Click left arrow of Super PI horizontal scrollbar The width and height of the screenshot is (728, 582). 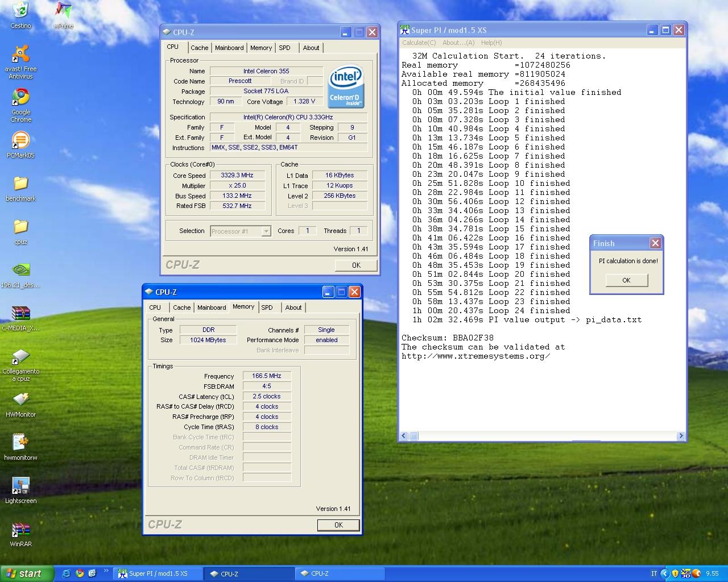coord(404,436)
